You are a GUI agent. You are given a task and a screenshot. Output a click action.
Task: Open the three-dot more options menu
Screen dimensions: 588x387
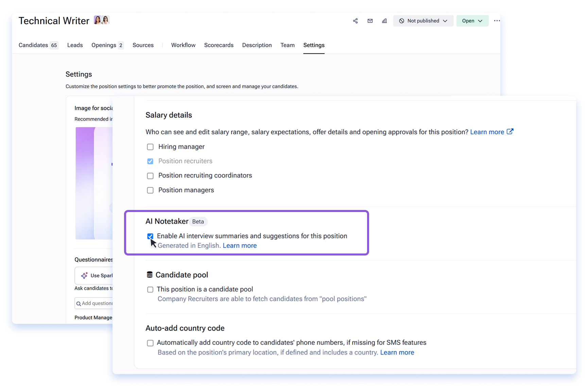click(497, 21)
